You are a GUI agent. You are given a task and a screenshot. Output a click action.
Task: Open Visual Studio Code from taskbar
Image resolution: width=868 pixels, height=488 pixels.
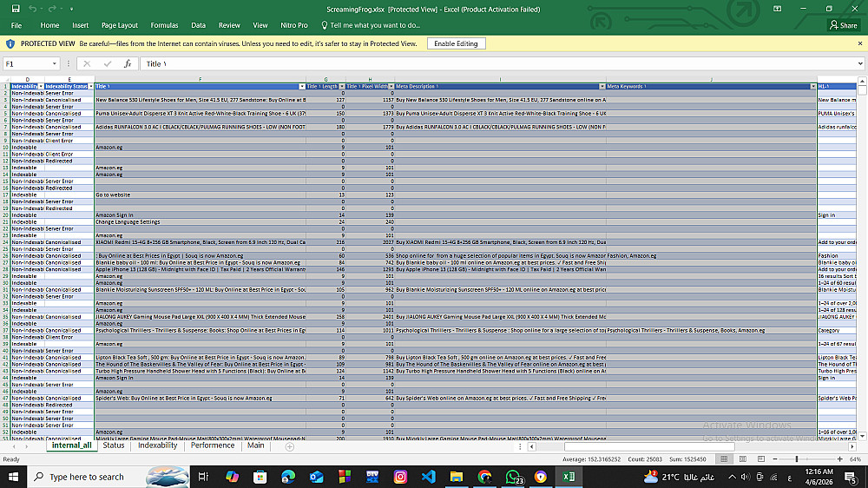(x=428, y=477)
